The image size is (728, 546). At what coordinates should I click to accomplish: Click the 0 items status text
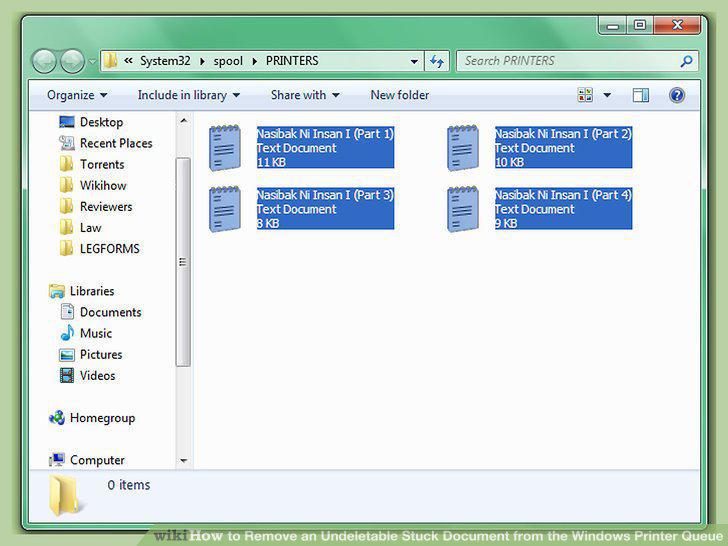[129, 485]
